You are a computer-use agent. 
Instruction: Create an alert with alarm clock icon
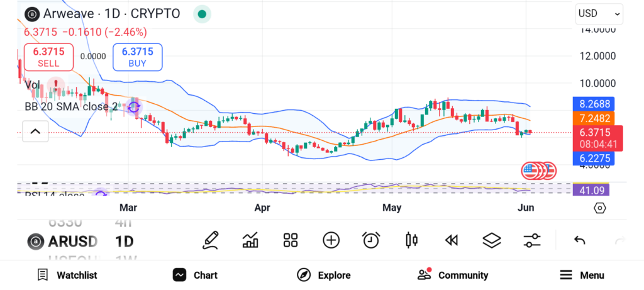click(x=371, y=240)
